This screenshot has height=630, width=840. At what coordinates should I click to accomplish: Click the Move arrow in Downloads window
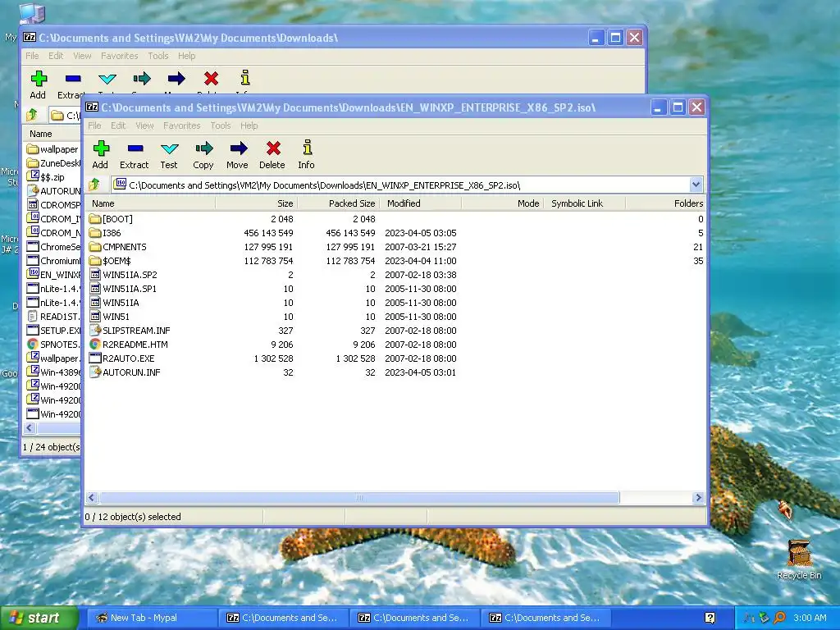[176, 79]
